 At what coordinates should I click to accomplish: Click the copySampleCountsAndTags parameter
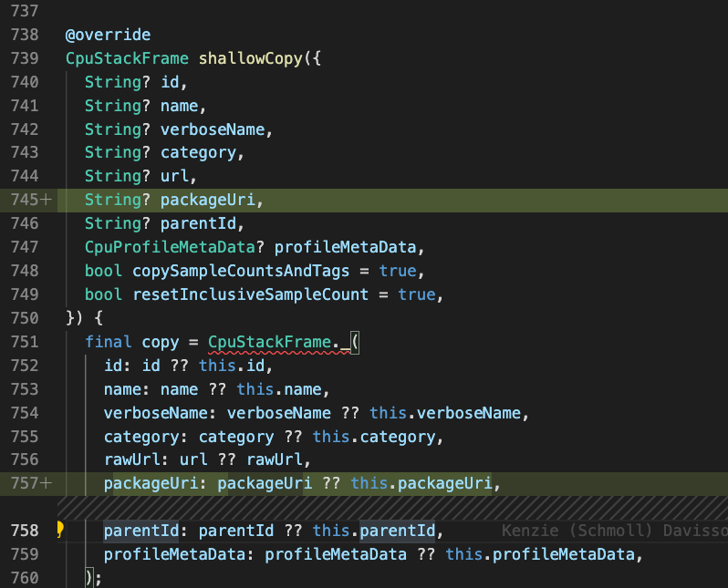pyautogui.click(x=241, y=271)
